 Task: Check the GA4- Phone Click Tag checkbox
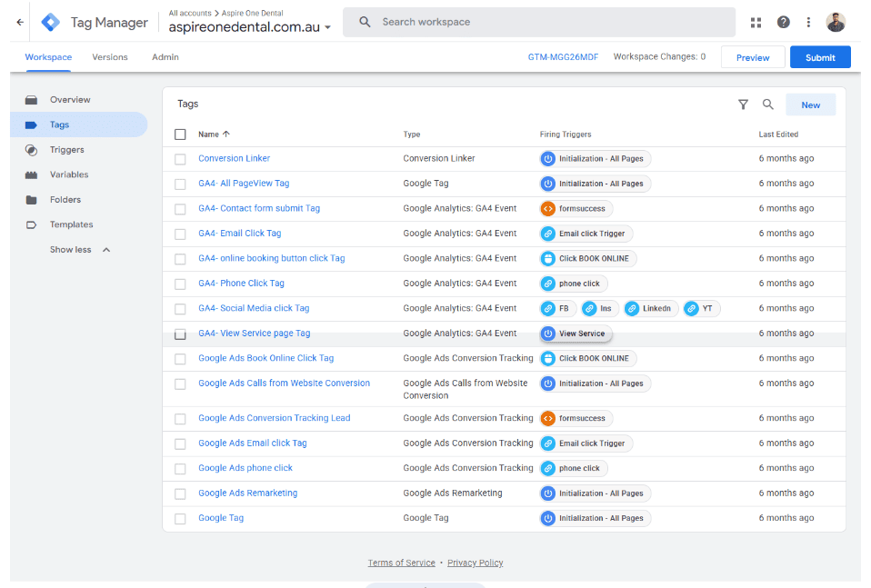point(180,284)
